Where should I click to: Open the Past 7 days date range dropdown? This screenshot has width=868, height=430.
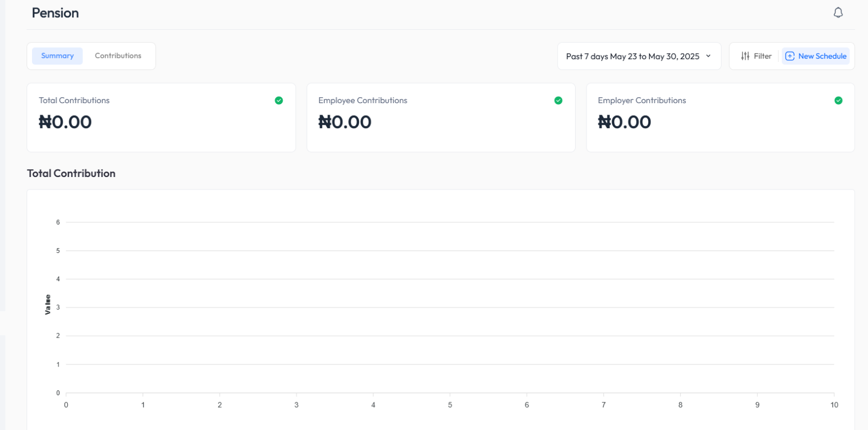pyautogui.click(x=633, y=56)
